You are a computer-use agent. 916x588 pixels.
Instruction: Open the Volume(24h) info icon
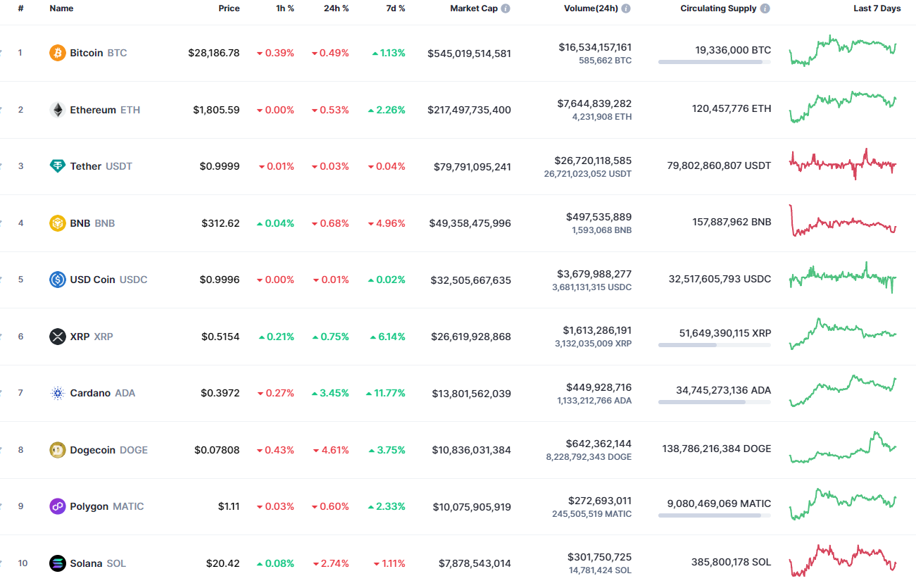pyautogui.click(x=626, y=8)
